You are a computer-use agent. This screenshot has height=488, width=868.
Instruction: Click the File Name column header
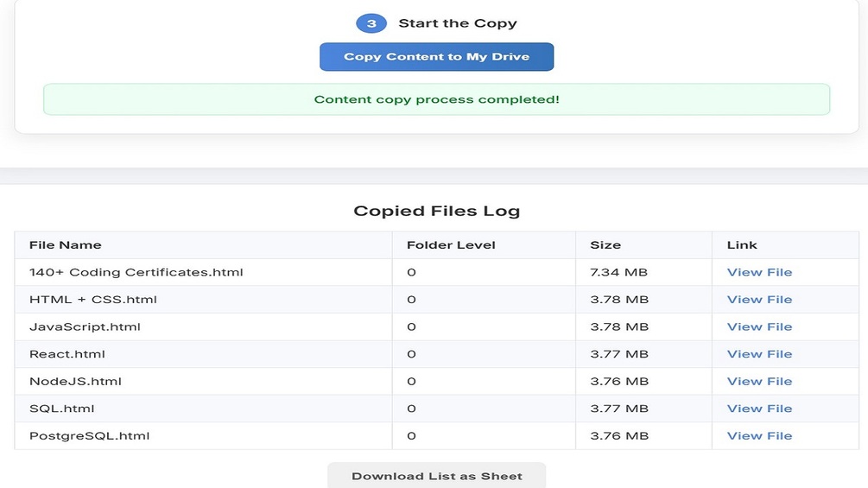coord(66,245)
